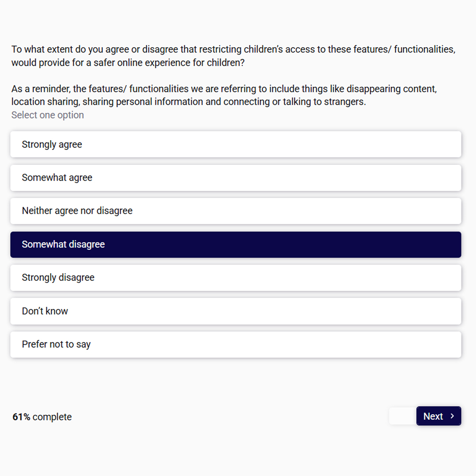Click the 'Somewhat disagree' white text label
This screenshot has width=476, height=476.
click(63, 244)
